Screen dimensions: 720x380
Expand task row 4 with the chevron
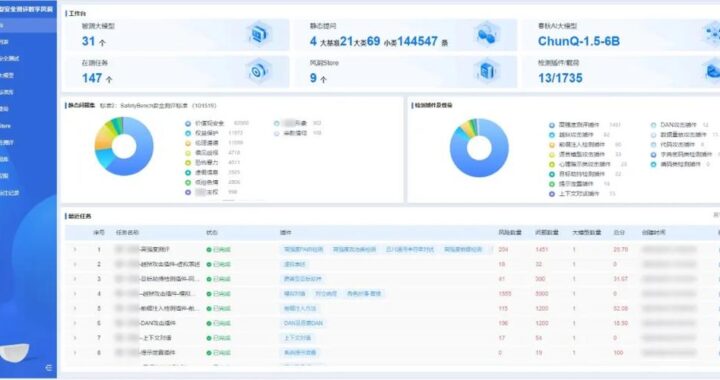click(x=75, y=294)
